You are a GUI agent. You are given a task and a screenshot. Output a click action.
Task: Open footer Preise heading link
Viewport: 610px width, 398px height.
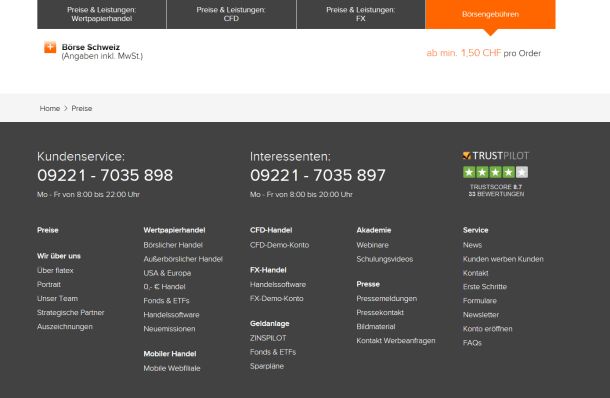point(47,230)
